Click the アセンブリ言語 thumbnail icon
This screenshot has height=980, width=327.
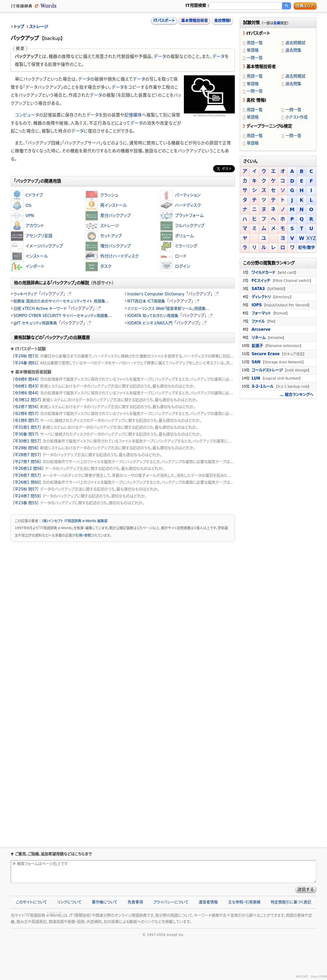(x=17, y=236)
